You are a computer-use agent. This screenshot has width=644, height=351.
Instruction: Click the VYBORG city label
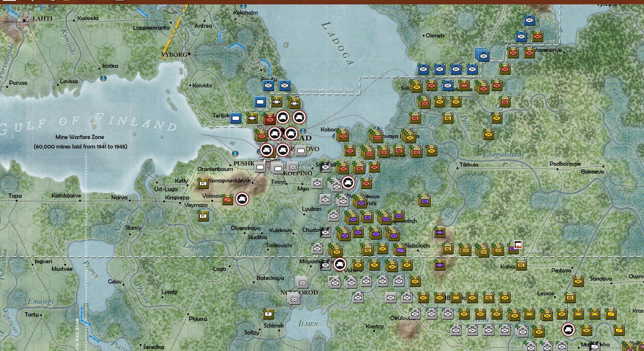pos(174,54)
